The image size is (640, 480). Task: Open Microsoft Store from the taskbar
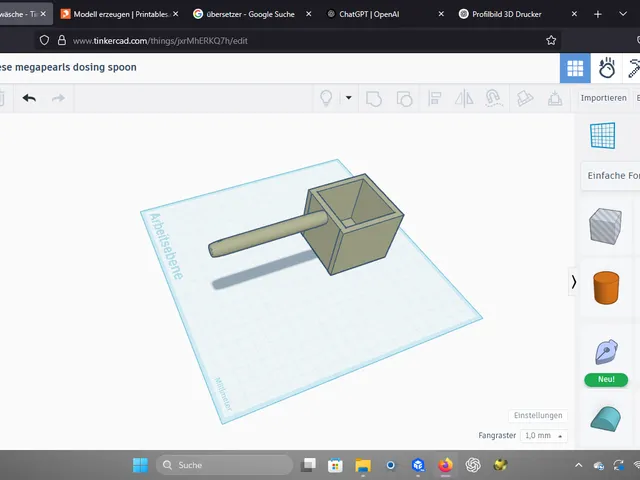point(335,465)
